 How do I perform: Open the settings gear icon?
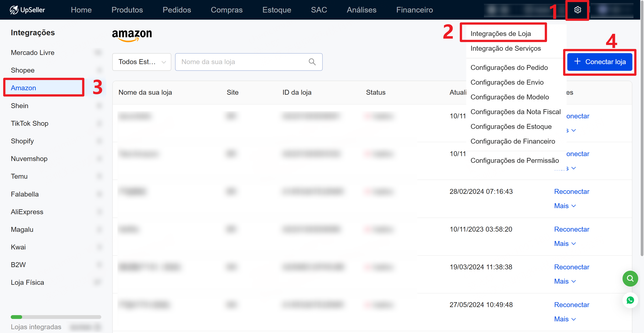[x=577, y=10]
